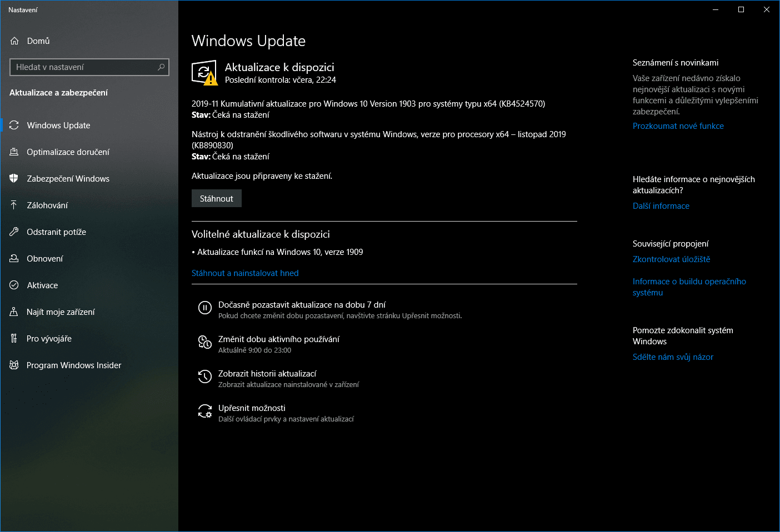Click the Aktivace checkmark circle icon

(14, 285)
